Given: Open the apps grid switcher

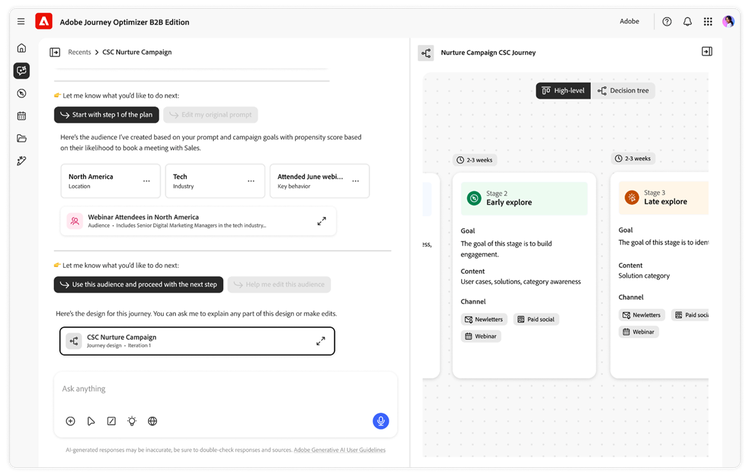Looking at the screenshot, I should [x=708, y=22].
